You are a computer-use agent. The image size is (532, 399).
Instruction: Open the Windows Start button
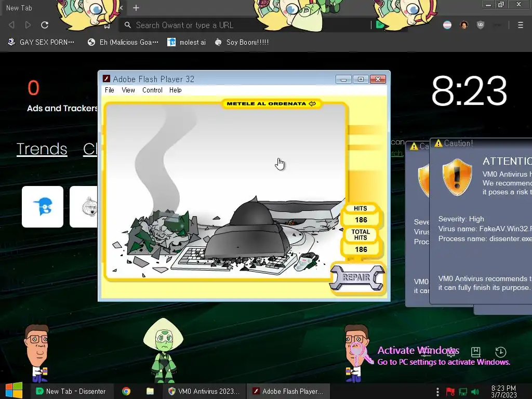[14, 391]
